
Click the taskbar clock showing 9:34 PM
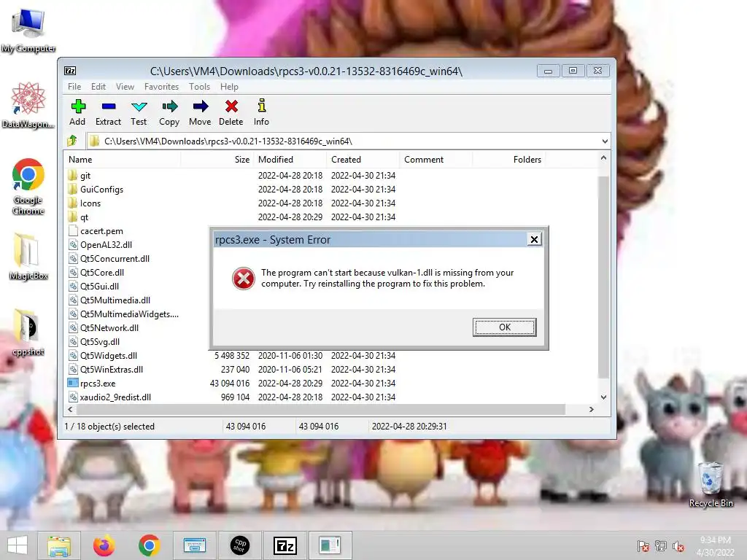tap(715, 546)
